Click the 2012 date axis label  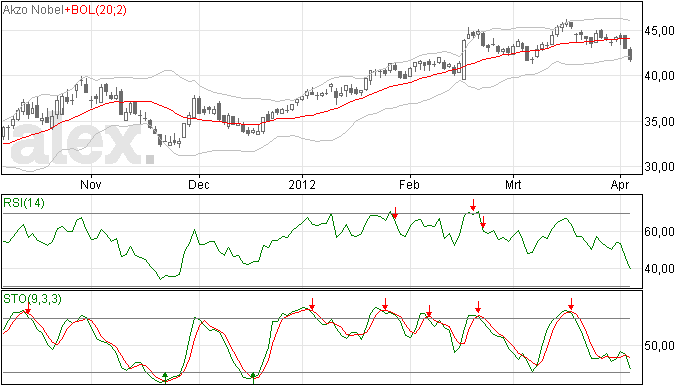(x=302, y=184)
